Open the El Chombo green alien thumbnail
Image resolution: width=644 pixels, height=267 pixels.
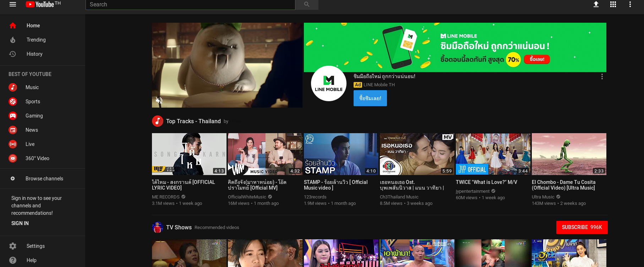[569, 154]
